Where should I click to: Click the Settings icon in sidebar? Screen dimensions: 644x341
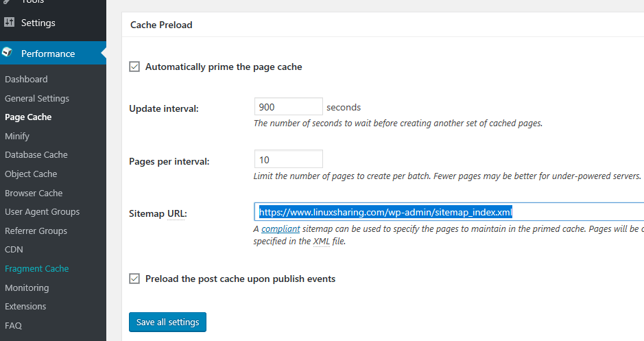tap(8, 23)
